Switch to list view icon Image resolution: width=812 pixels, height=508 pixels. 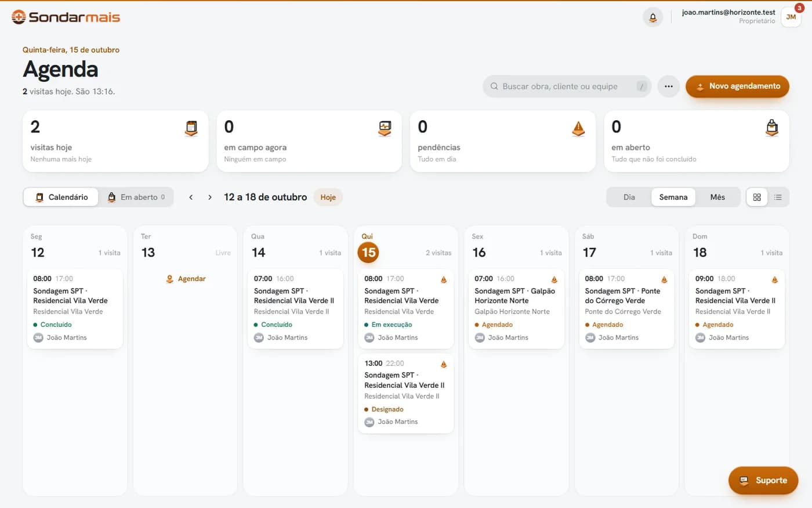pyautogui.click(x=778, y=197)
